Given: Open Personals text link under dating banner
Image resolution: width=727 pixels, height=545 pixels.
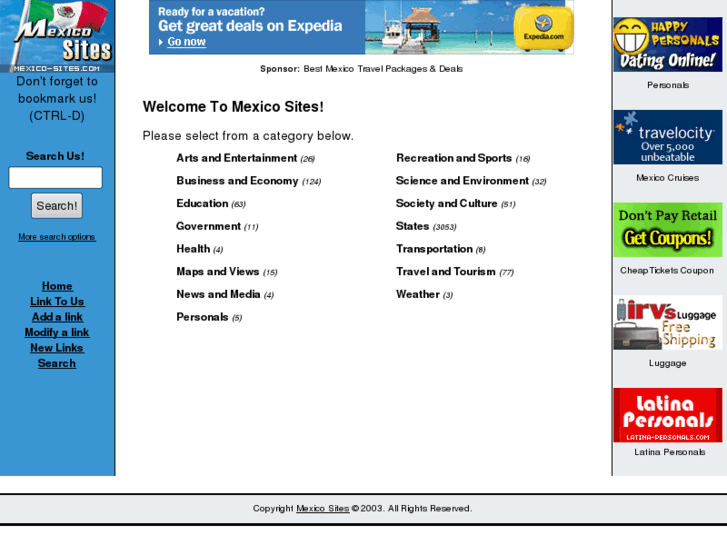Looking at the screenshot, I should tap(668, 85).
